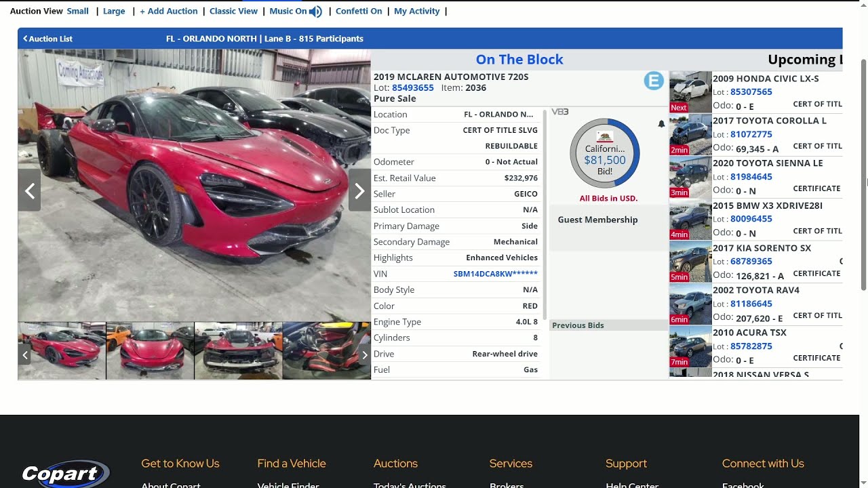Toggle the Music On speaker icon
The image size is (868, 488).
pos(315,12)
